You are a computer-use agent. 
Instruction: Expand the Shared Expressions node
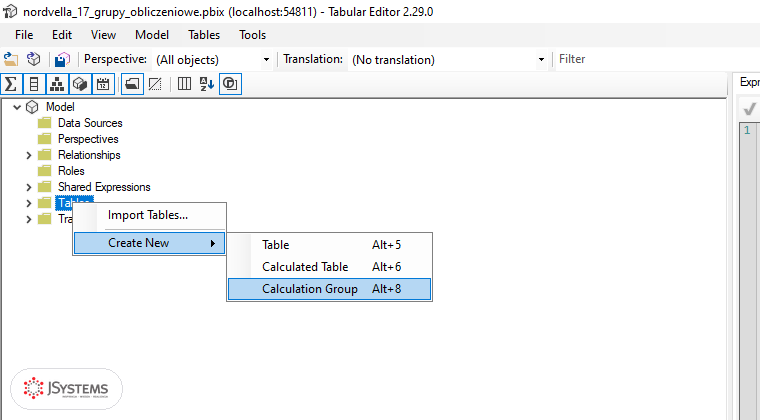[x=29, y=187]
